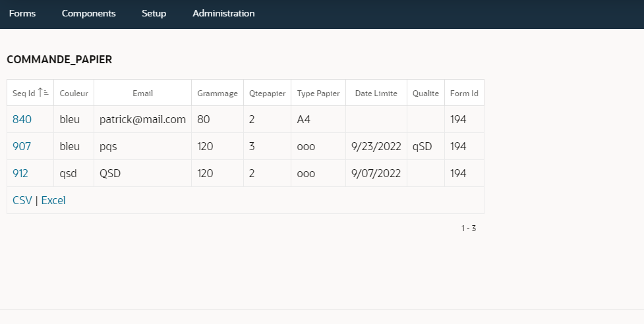Sort by the Couleur column header

[74, 93]
